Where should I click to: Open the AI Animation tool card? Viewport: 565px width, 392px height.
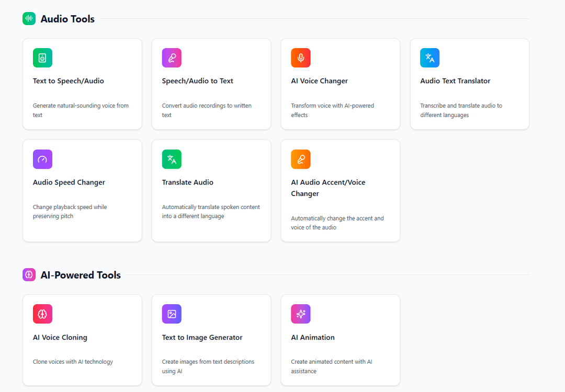pyautogui.click(x=340, y=340)
